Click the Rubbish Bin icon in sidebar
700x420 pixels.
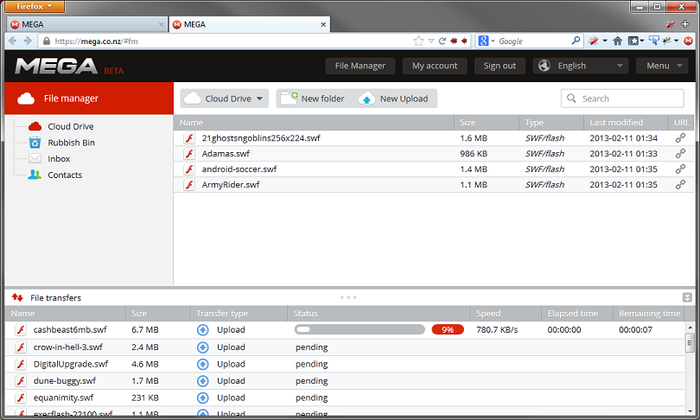pos(35,142)
